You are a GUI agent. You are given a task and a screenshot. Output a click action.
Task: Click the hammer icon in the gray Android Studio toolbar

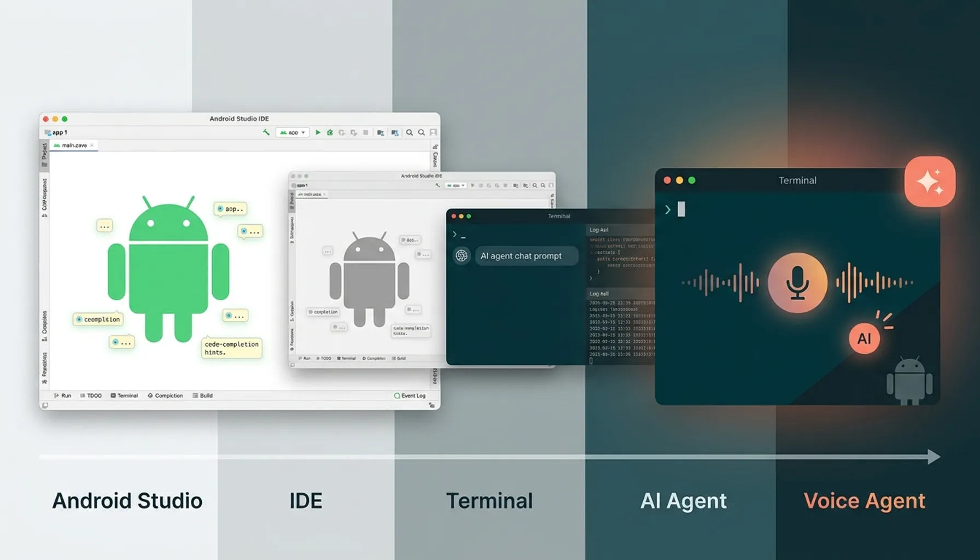click(x=437, y=185)
